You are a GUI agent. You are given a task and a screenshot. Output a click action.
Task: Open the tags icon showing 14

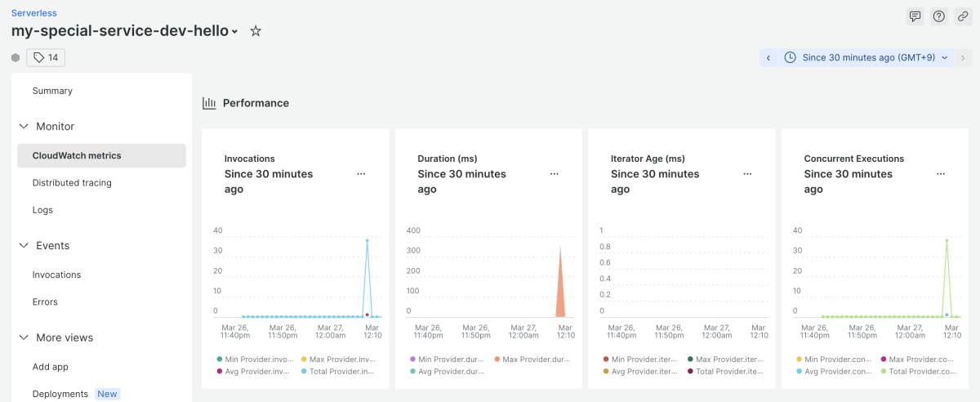(x=46, y=57)
